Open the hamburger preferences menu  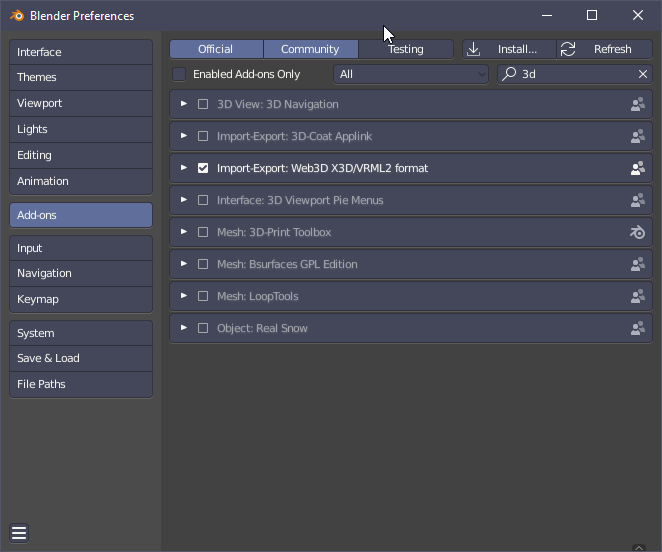(x=19, y=533)
